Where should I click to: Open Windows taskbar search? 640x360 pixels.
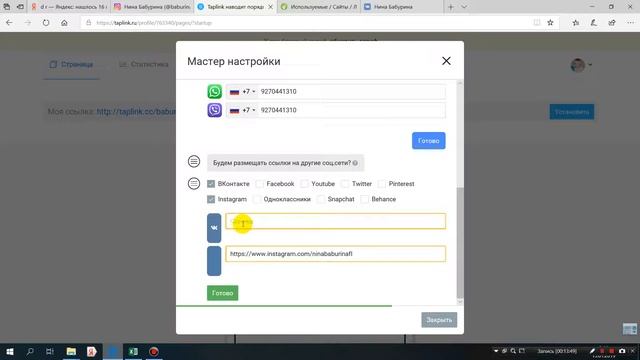tap(30, 351)
